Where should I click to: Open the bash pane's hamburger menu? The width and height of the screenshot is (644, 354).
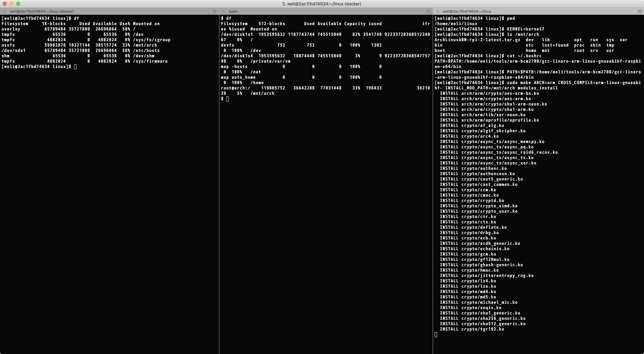(428, 12)
